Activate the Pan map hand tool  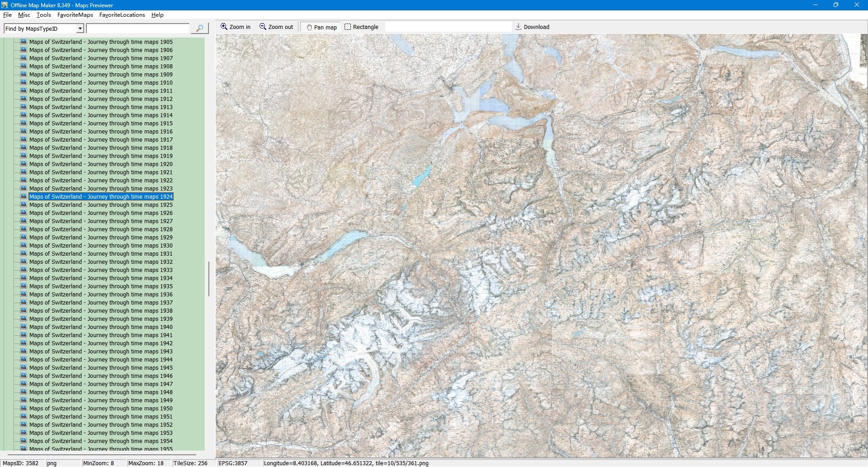tap(321, 27)
